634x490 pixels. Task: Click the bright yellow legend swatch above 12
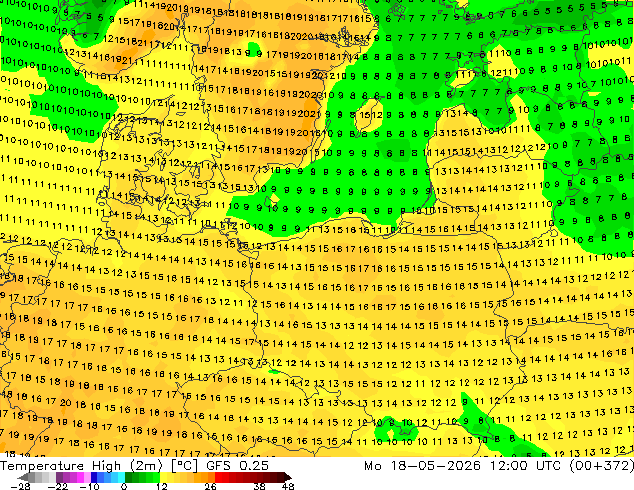pos(163,477)
